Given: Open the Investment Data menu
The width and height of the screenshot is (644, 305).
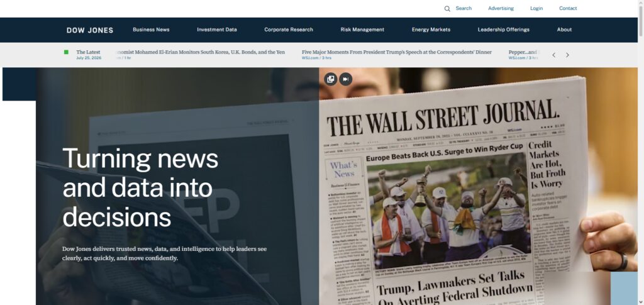Looking at the screenshot, I should tap(217, 30).
